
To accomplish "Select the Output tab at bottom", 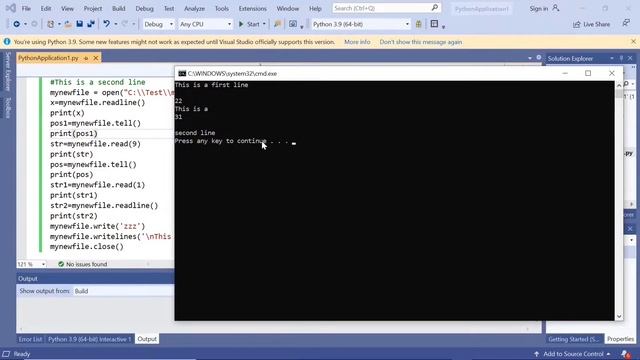I will (147, 339).
